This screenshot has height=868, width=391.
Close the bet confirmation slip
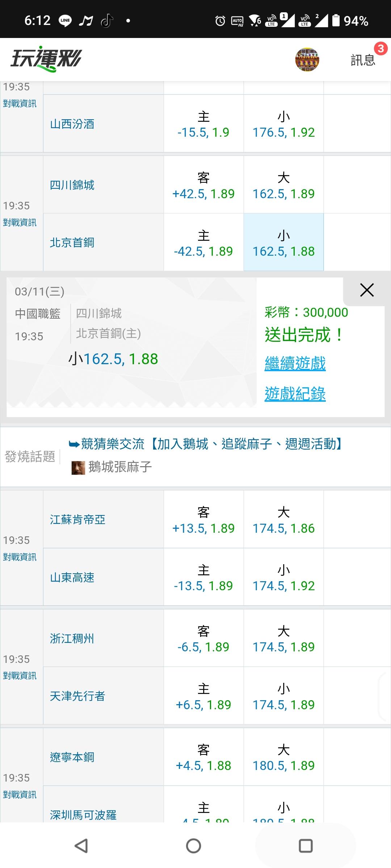tap(367, 290)
